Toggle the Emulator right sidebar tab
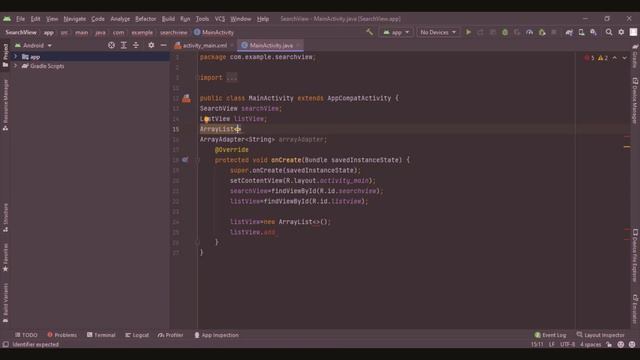The width and height of the screenshot is (640, 360). tap(635, 309)
